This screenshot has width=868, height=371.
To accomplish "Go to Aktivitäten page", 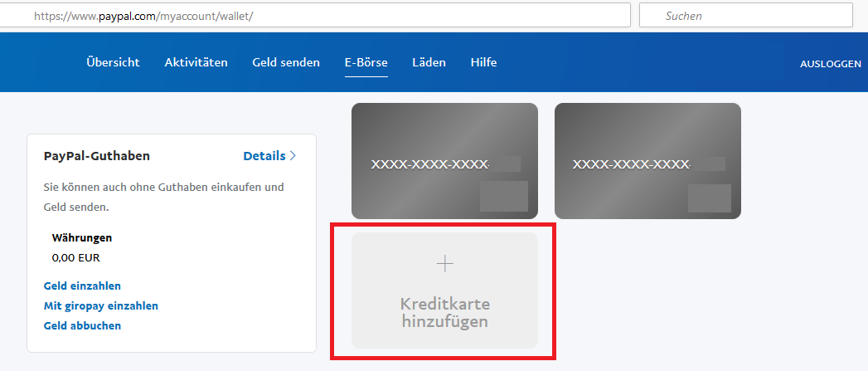I will click(x=196, y=63).
